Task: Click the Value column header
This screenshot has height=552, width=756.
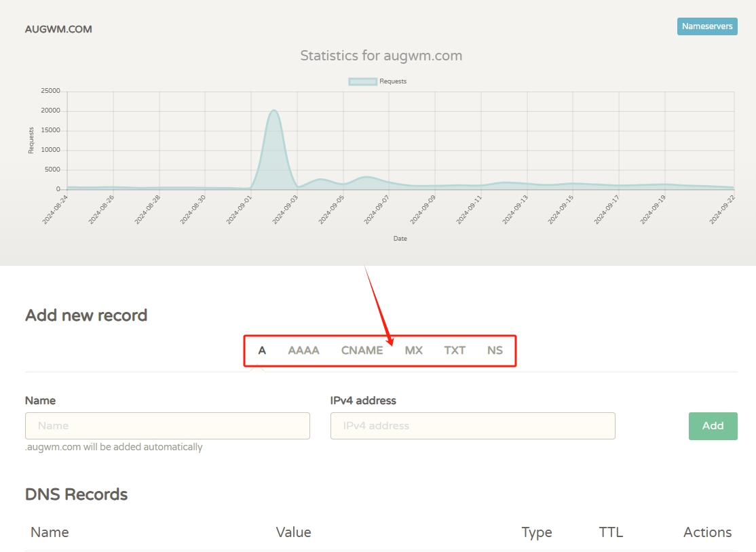Action: coord(293,532)
